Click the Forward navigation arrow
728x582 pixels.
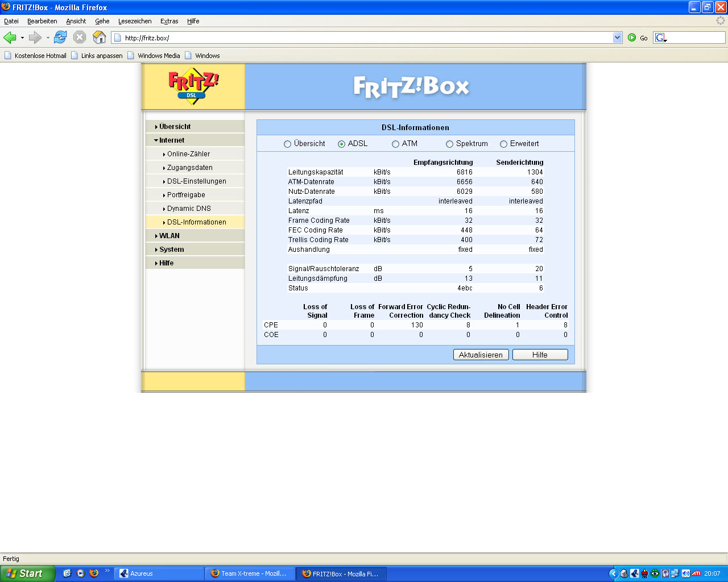tap(35, 38)
